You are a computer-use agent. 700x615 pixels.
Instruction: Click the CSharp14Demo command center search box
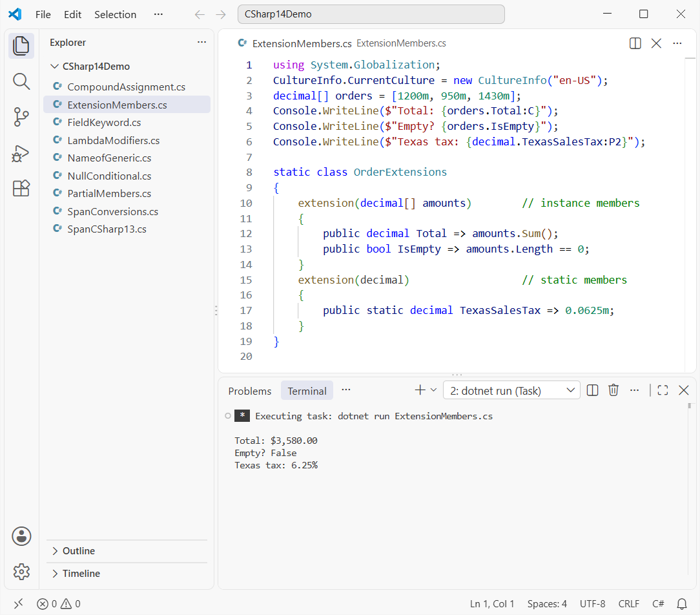371,14
